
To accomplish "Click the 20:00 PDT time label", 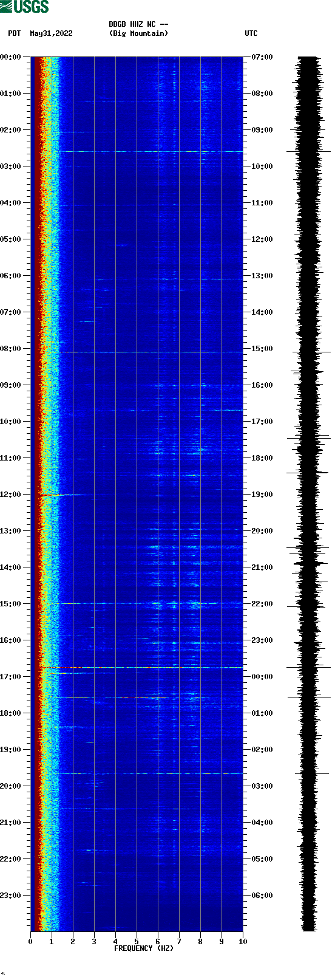I will [x=11, y=786].
